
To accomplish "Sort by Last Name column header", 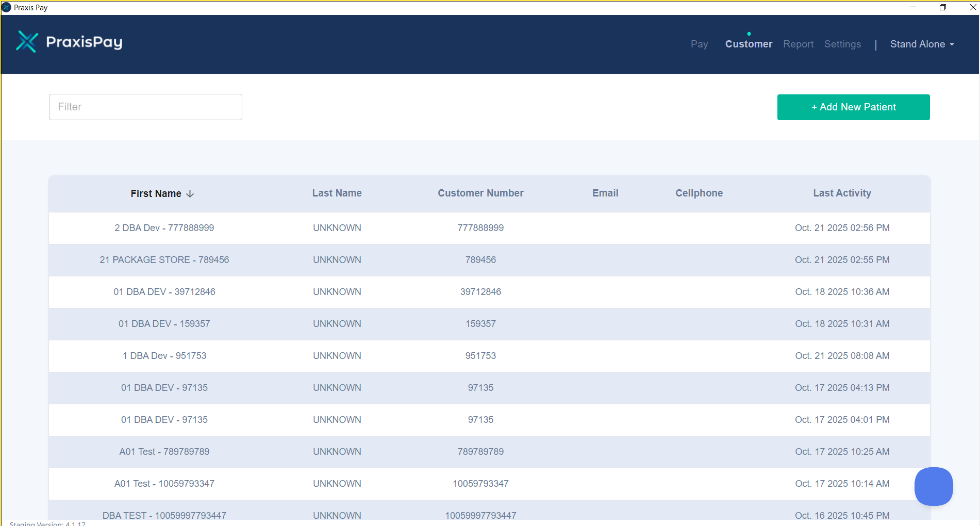I will (x=337, y=193).
